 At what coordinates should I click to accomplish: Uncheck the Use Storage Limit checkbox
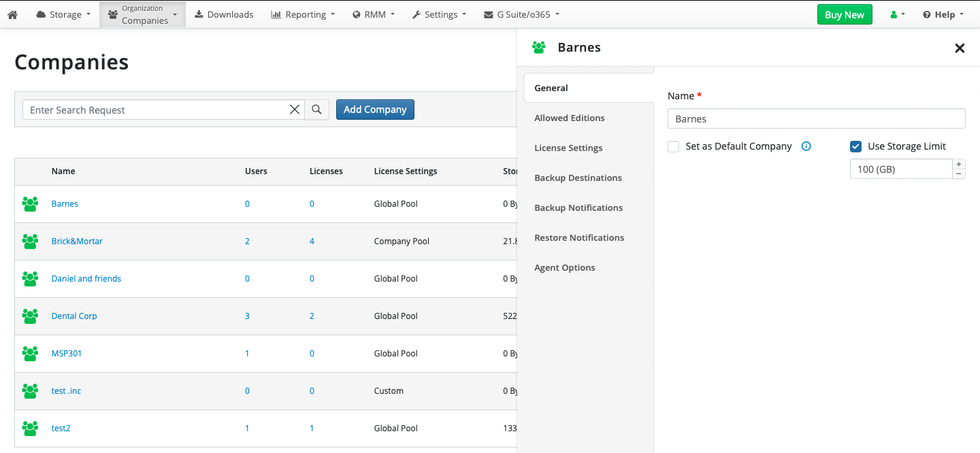[x=856, y=146]
